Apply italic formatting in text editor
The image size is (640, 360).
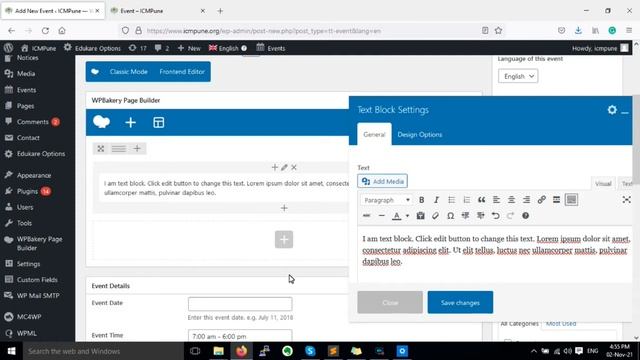pyautogui.click(x=436, y=200)
